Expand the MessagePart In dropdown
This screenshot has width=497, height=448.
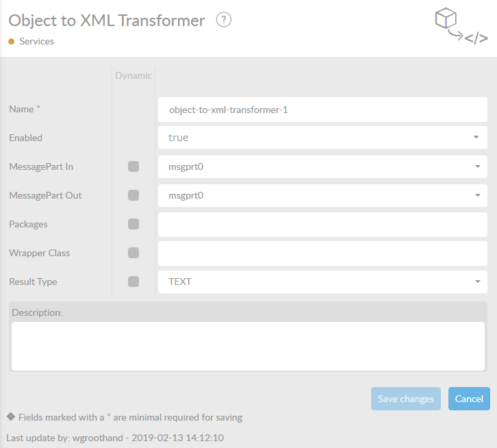tap(322, 166)
